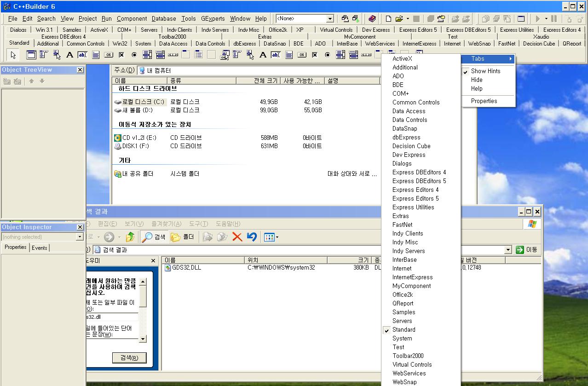Select 로컬 디스크 (C:) drive row
The height and width of the screenshot is (386, 588).
(x=139, y=102)
